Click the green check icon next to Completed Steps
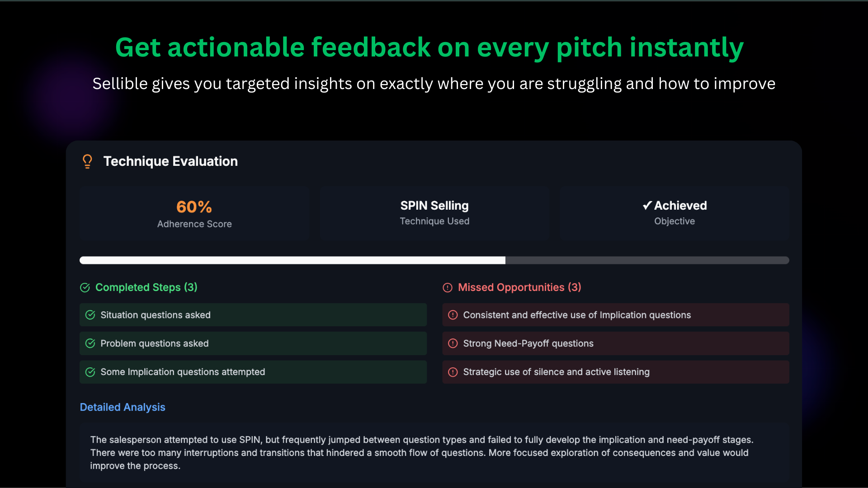The height and width of the screenshot is (488, 868). click(x=85, y=288)
